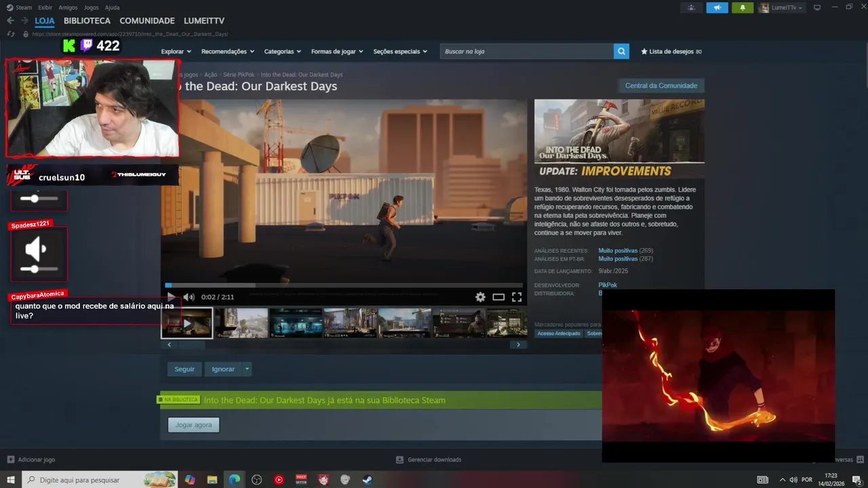
Task: Expand the Categorias dropdown
Action: tap(283, 52)
